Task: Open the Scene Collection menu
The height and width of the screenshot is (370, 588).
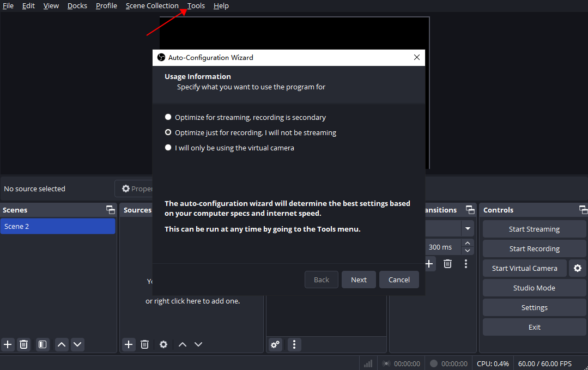Action: tap(152, 6)
